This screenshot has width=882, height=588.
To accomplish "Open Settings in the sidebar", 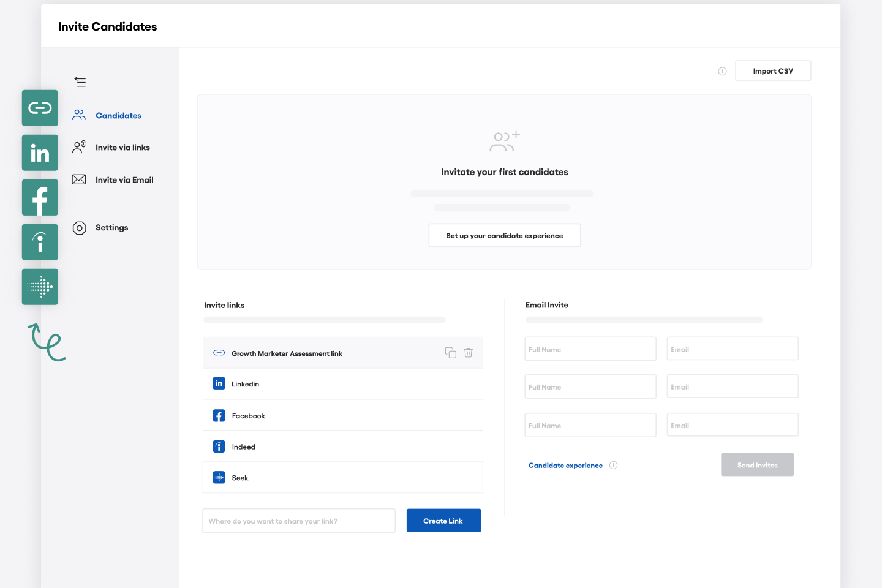I will pyautogui.click(x=111, y=228).
